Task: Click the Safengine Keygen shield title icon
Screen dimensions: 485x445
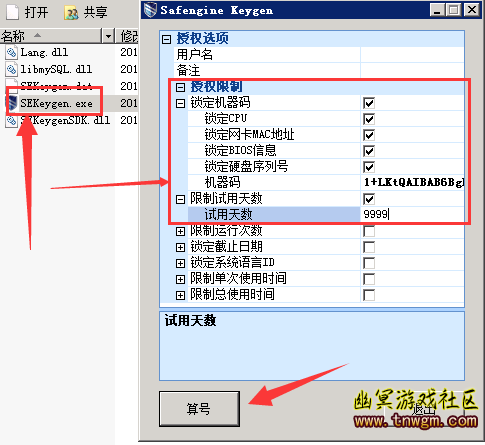Action: coord(150,10)
